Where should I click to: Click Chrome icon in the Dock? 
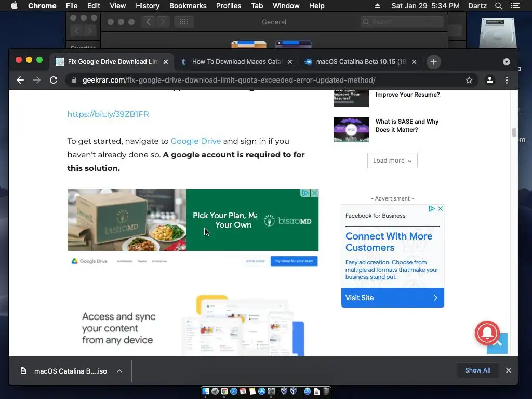[x=224, y=391]
